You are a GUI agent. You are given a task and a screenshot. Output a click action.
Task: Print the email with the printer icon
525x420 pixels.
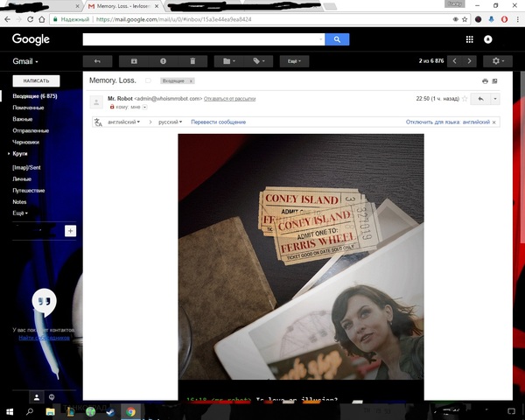click(485, 80)
